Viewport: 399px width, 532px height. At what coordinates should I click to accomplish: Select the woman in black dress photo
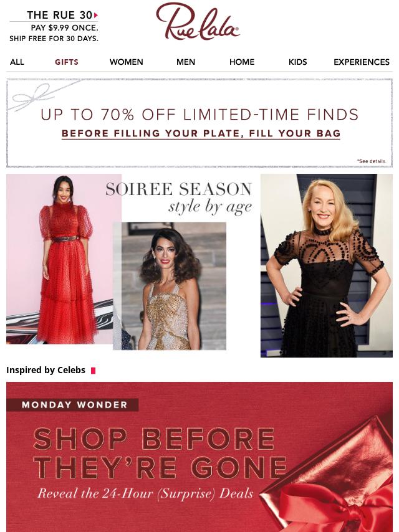(x=327, y=265)
